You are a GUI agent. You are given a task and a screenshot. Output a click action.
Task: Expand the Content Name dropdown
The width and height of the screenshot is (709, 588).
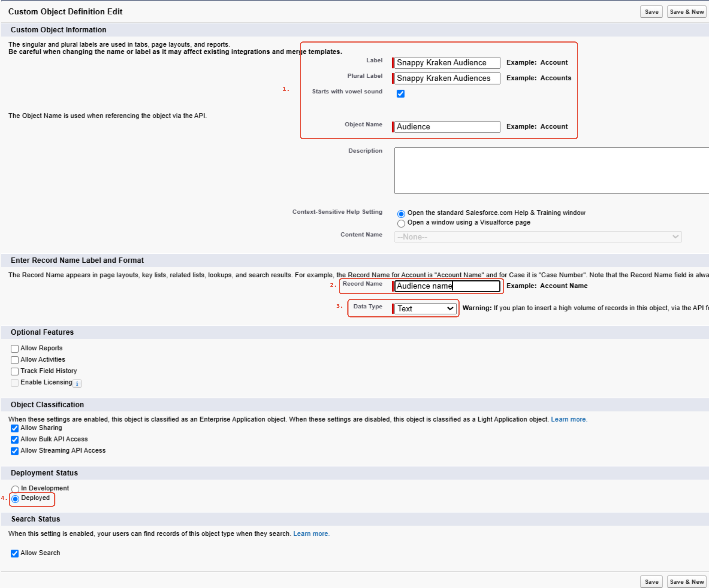[x=538, y=237]
